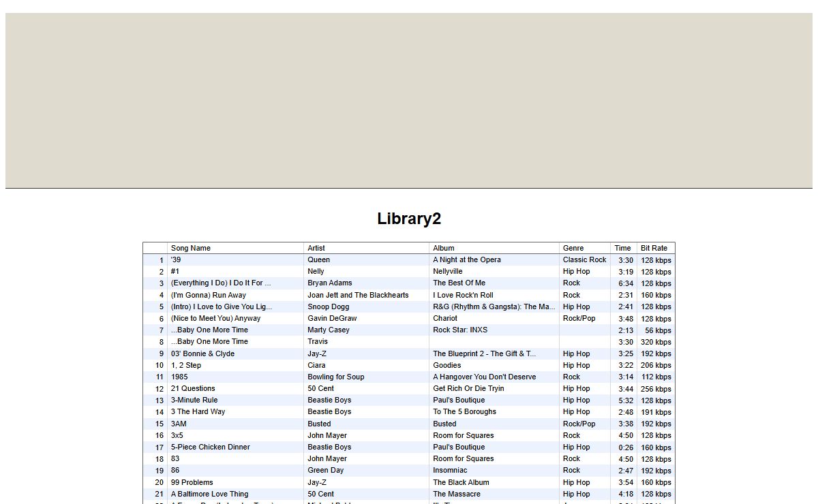Viewport: 818px width, 504px height.
Task: Click the Bit Rate column header
Action: click(x=656, y=248)
